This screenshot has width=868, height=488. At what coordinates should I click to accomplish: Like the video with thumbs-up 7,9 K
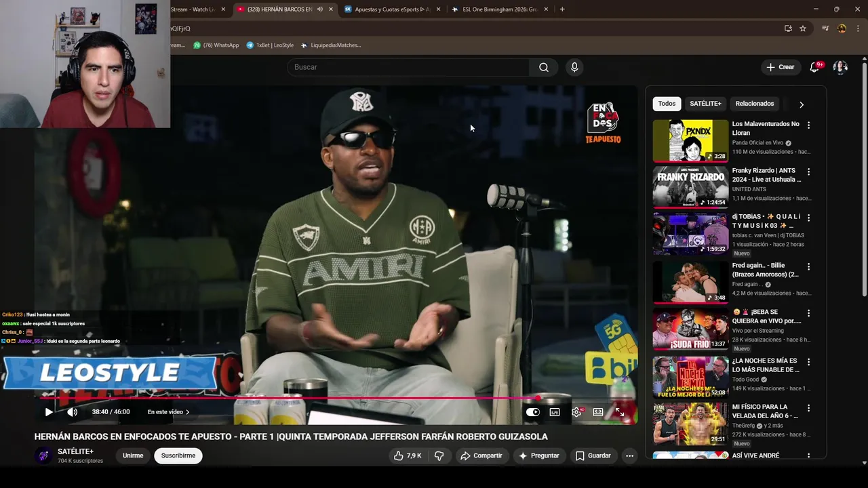pos(408,456)
